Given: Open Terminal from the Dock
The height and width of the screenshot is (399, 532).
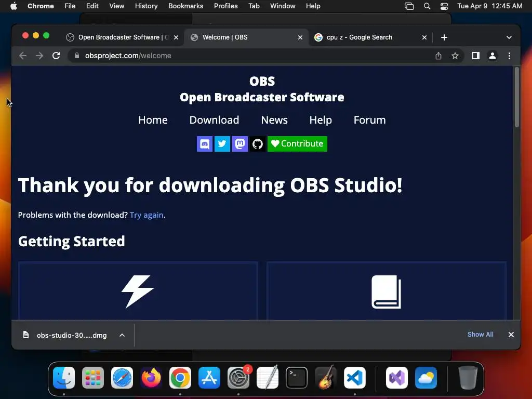Looking at the screenshot, I should point(297,378).
